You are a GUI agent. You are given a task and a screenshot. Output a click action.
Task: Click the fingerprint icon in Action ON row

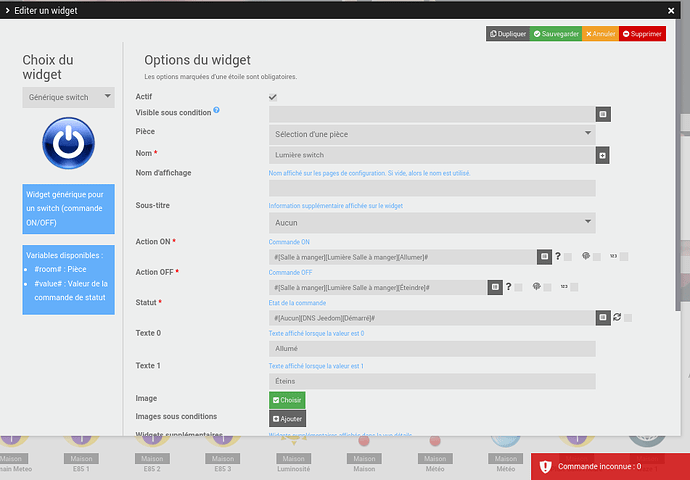pos(586,256)
